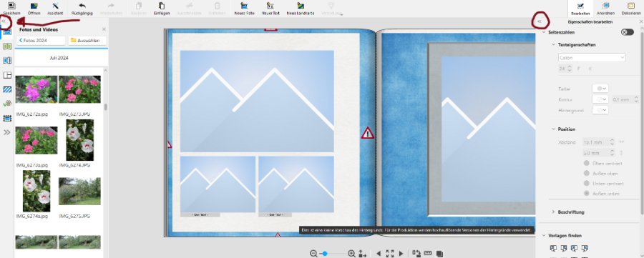The image size is (644, 258).
Task: Undo last action with Rückgängig
Action: tap(82, 8)
